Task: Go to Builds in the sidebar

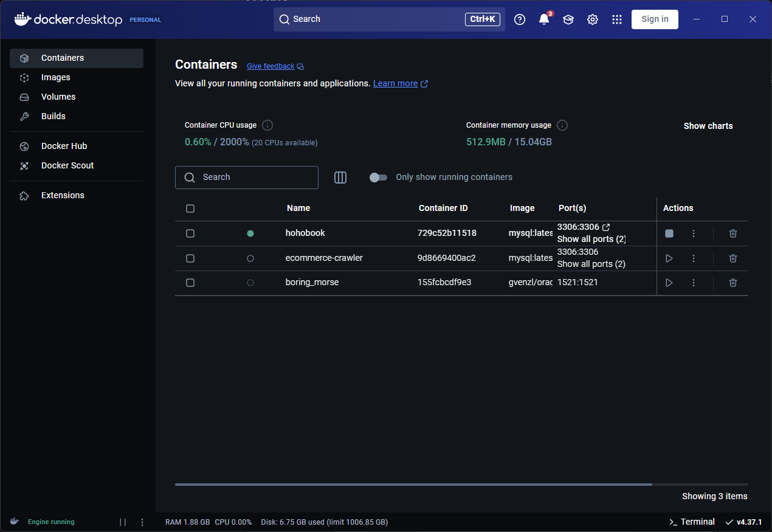Action: pos(77,117)
